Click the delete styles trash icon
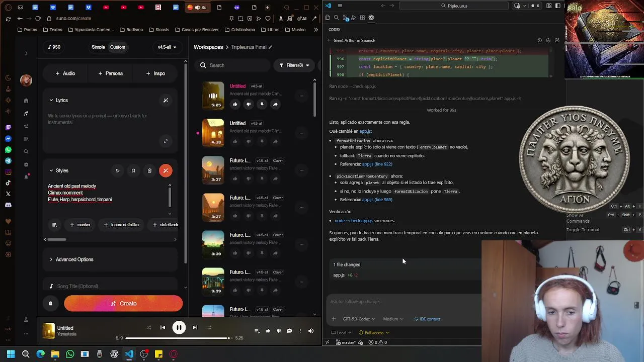644x362 pixels. click(x=149, y=170)
